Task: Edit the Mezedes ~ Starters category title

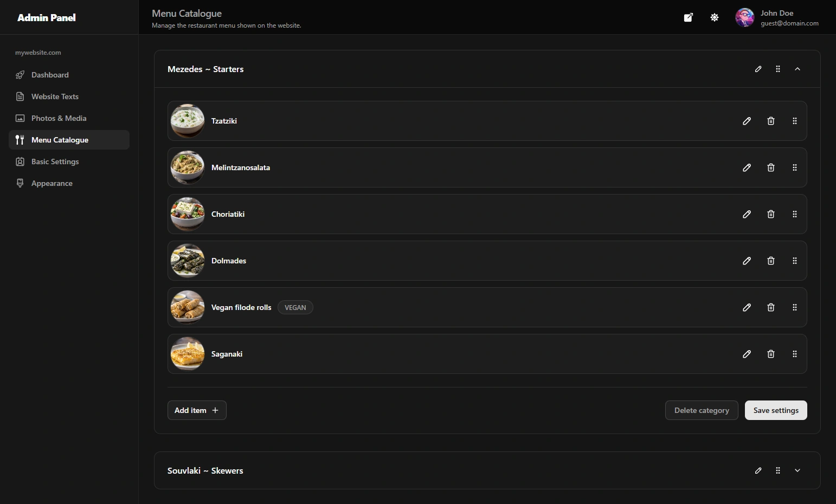Action: point(758,69)
